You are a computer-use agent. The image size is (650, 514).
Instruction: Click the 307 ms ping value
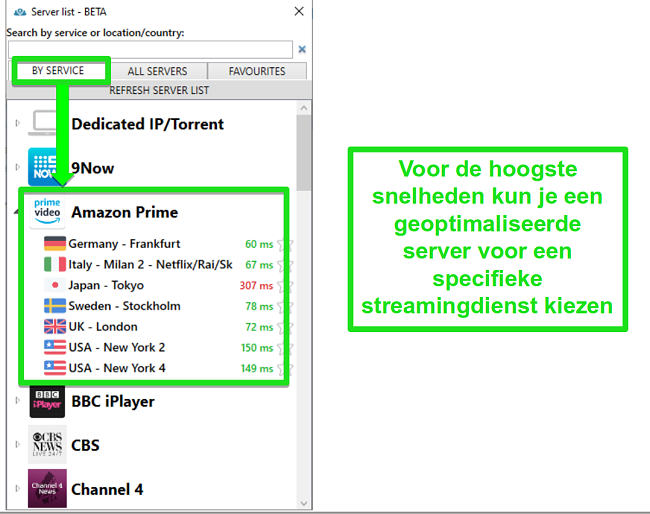[256, 286]
